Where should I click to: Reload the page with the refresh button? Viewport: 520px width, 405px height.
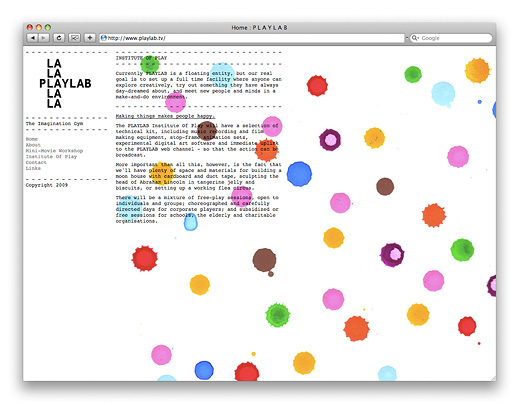tap(59, 38)
